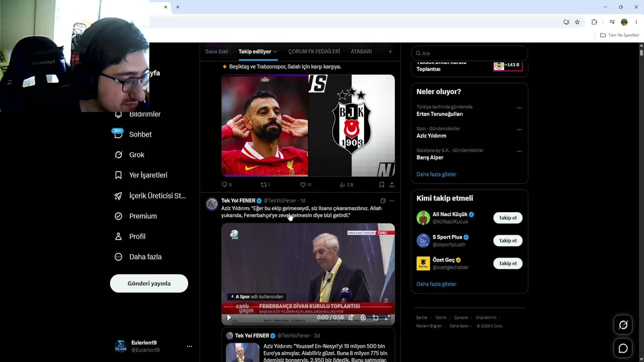Open Çerezler footer link

click(x=461, y=318)
